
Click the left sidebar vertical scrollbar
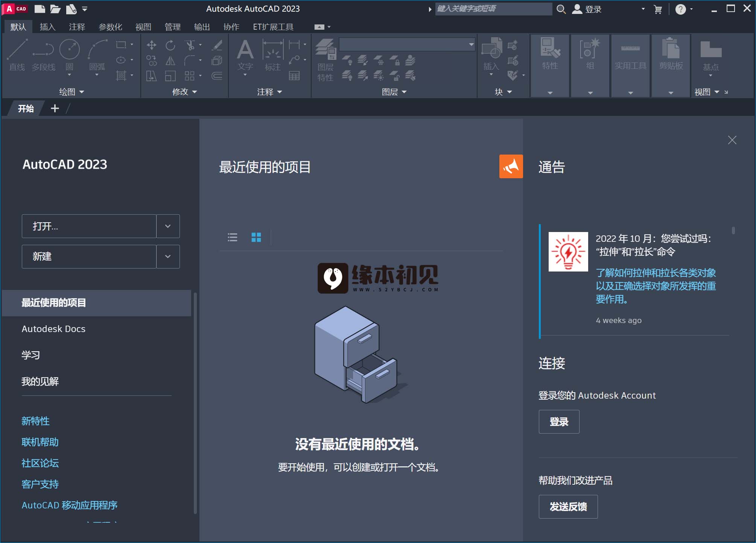pos(195,402)
